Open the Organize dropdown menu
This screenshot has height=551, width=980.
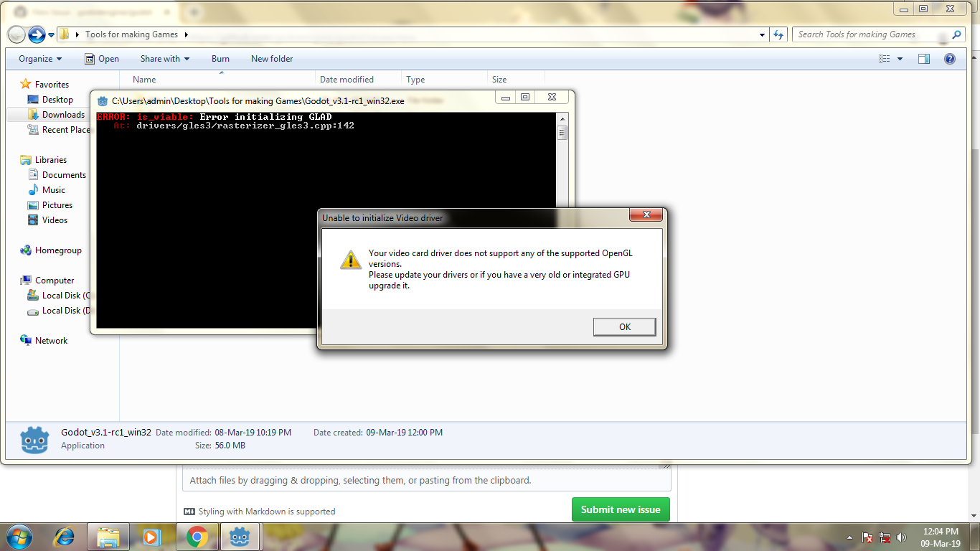[40, 59]
